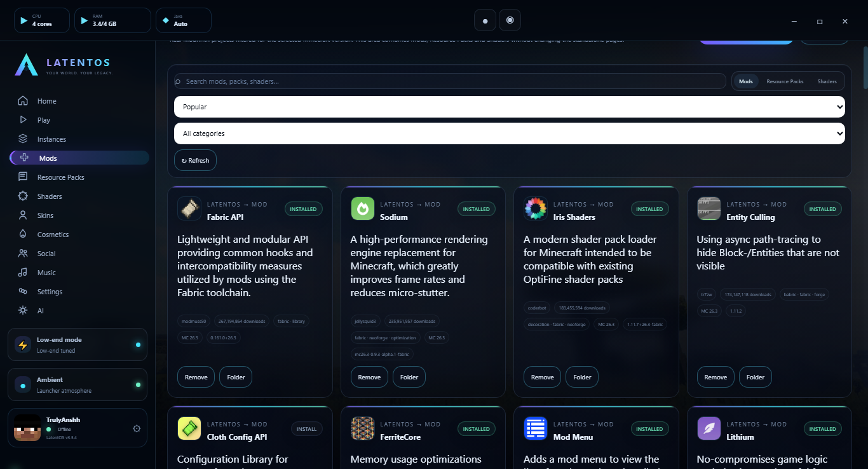The image size is (868, 469).
Task: Open the Social section
Action: (x=79, y=254)
